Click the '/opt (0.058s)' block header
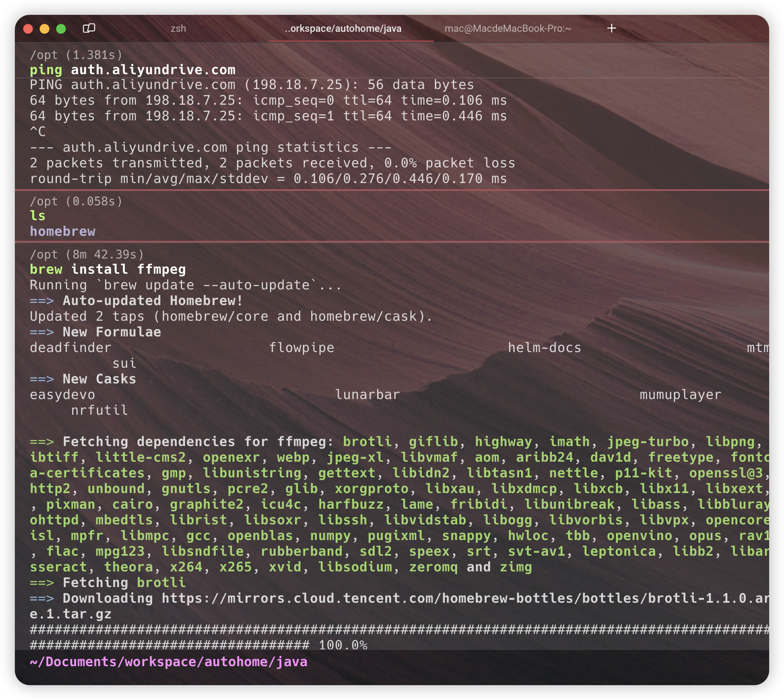The height and width of the screenshot is (700, 784). click(76, 201)
